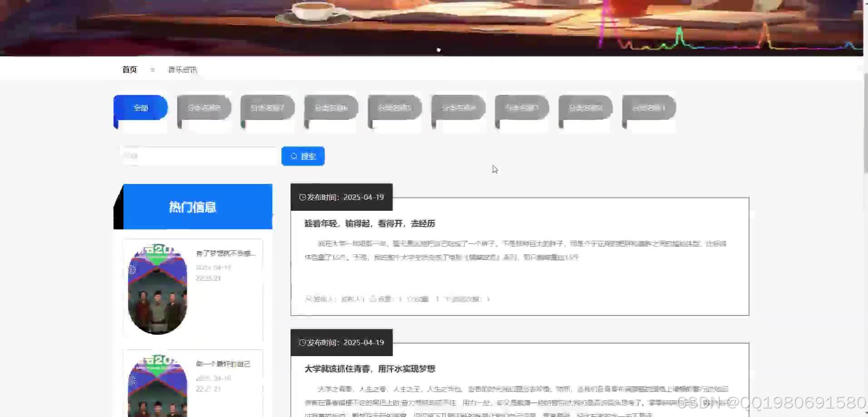Click the 点赞 thumbs-up icon on the first article
The width and height of the screenshot is (868, 417).
(x=372, y=299)
